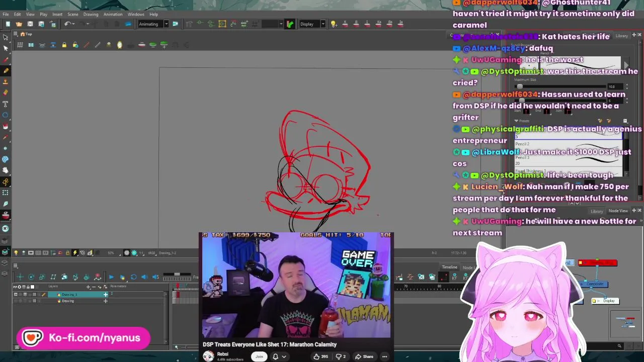644x362 pixels.
Task: Open the Camera view hamburger menu
Action: tap(16, 34)
